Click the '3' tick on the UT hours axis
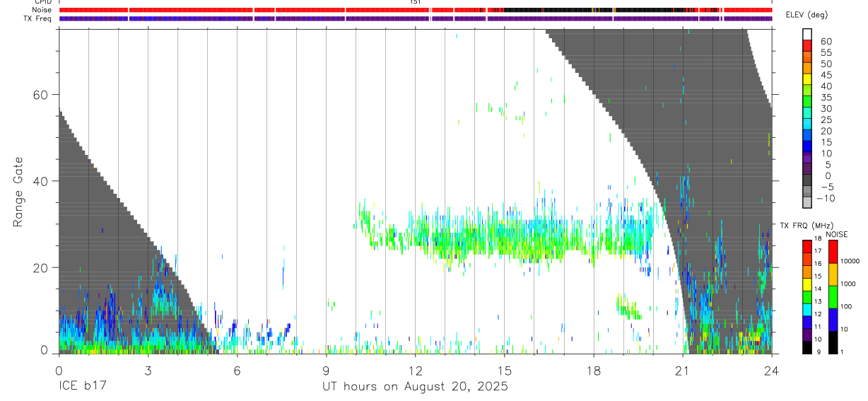 [148, 370]
